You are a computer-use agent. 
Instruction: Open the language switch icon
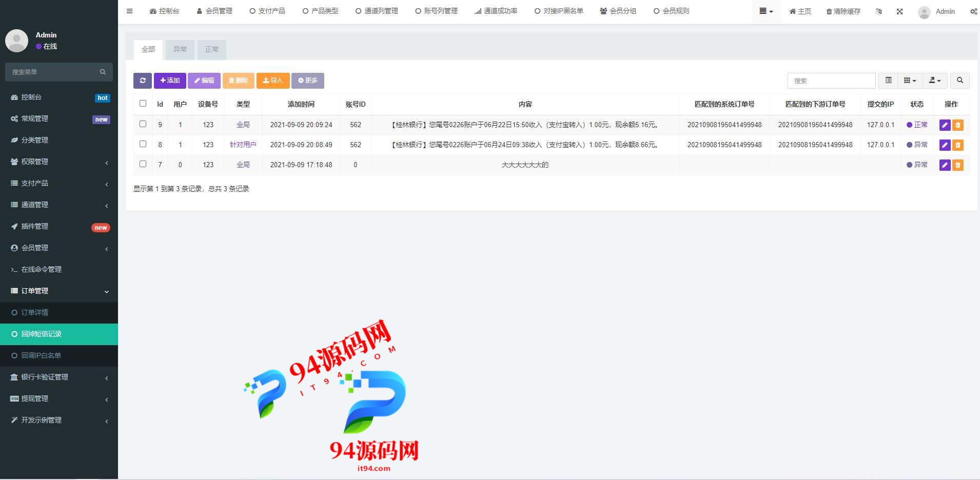coord(878,11)
